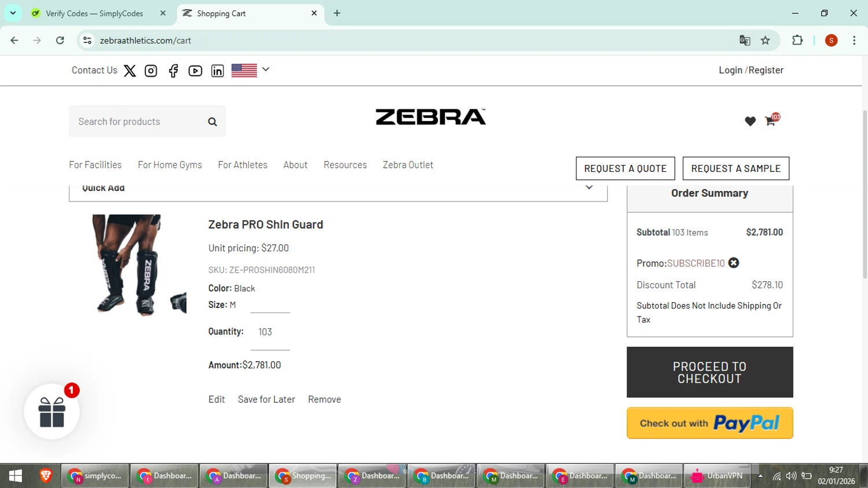
Task: Open the shopping cart icon
Action: click(770, 120)
